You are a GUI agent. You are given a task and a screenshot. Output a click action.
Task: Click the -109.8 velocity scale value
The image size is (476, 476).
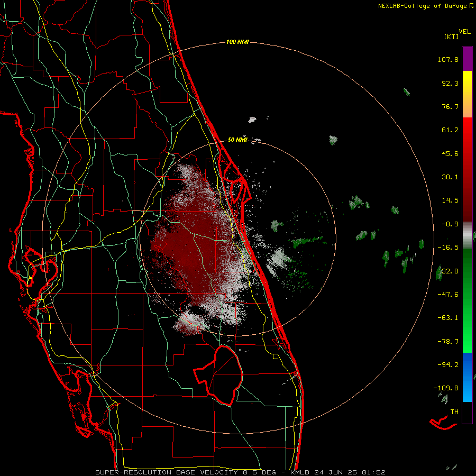(446, 388)
